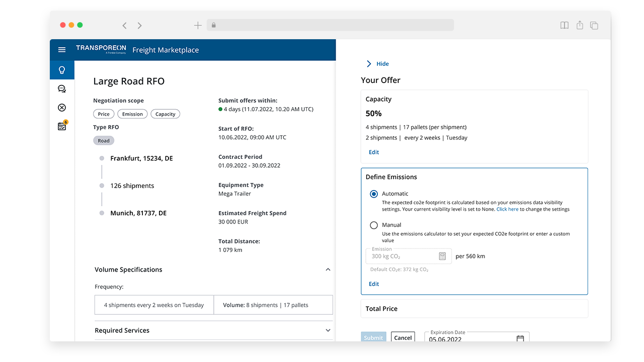The width and height of the screenshot is (644, 362).
Task: Open the hamburger navigation menu
Action: coord(62,50)
